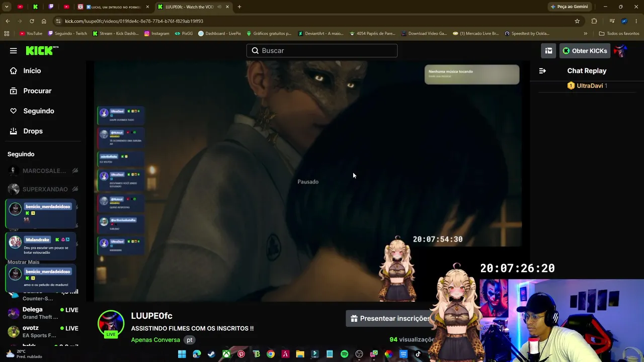Click the Buscar search field
Screen dimensions: 644x362
pos(322,51)
